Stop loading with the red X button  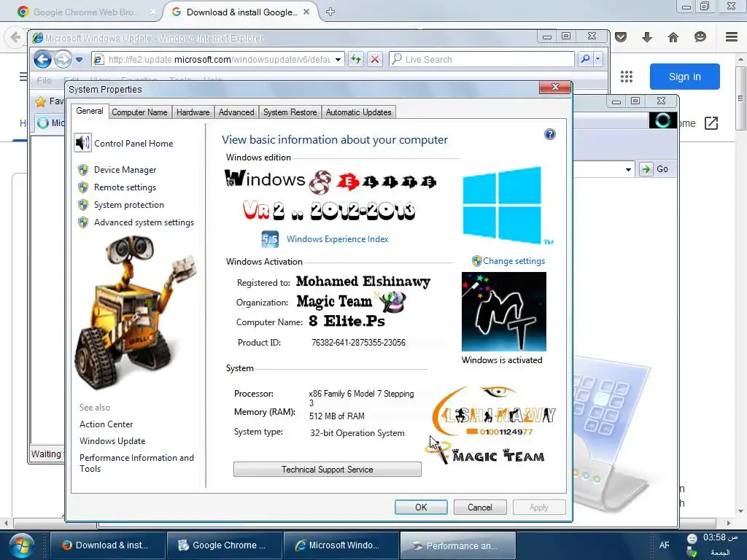[x=375, y=60]
